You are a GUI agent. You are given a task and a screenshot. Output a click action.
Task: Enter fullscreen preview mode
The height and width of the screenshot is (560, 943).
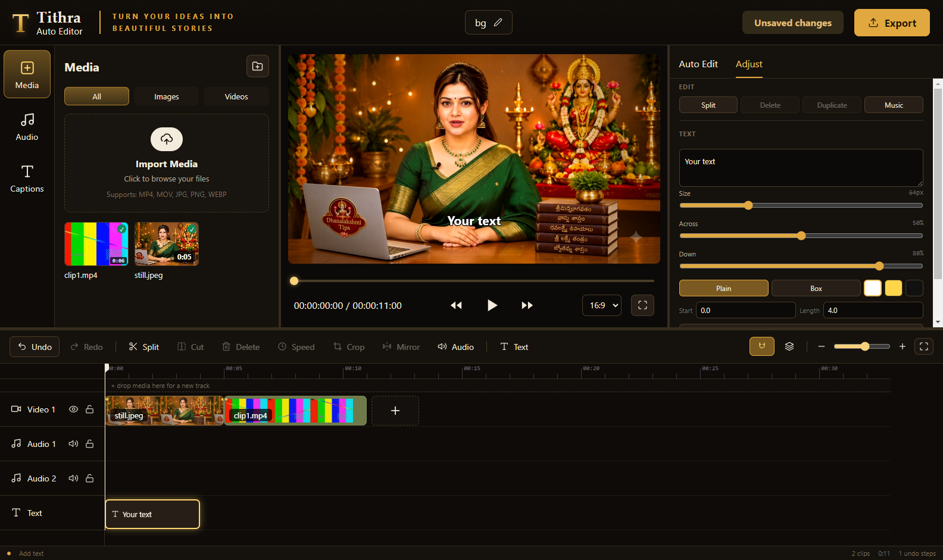642,305
